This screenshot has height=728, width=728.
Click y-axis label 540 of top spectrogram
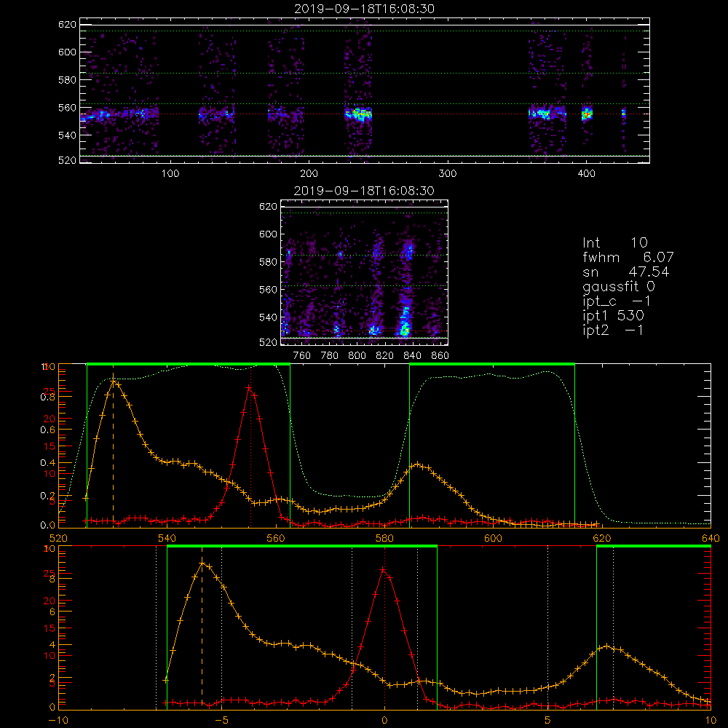pos(67,135)
